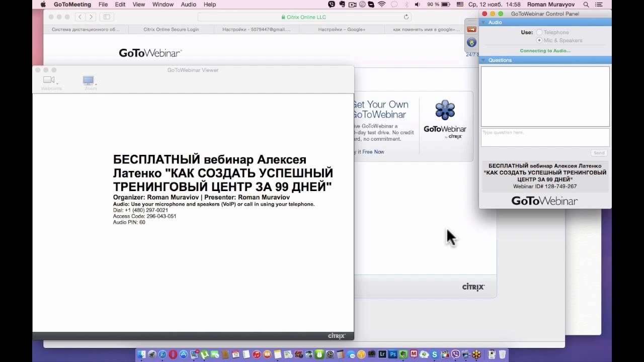Toggle the Safari sidebar button
The height and width of the screenshot is (362, 644).
point(107,17)
